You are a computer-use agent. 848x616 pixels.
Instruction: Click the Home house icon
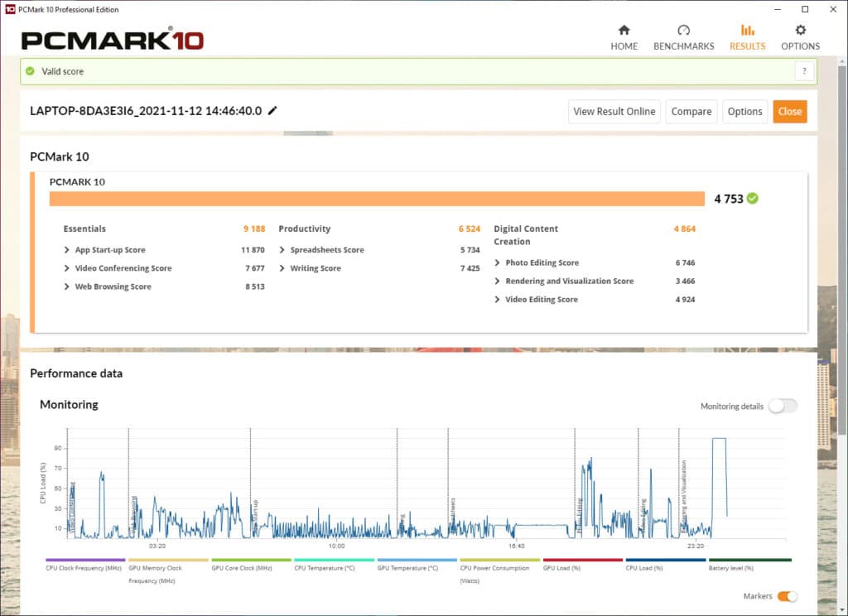click(624, 30)
